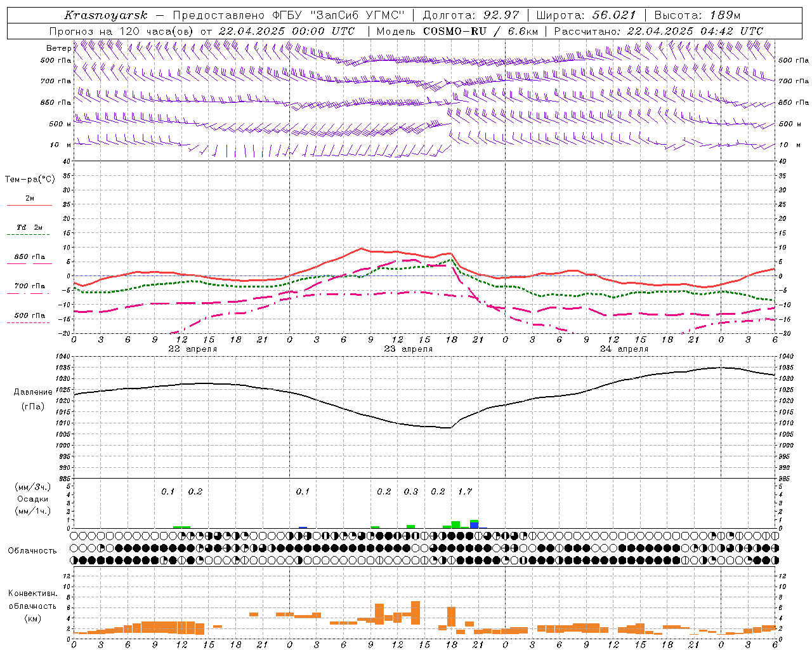Click the line sample under temperature legend '700 гПа'
The image size is (812, 650).
coord(29,293)
